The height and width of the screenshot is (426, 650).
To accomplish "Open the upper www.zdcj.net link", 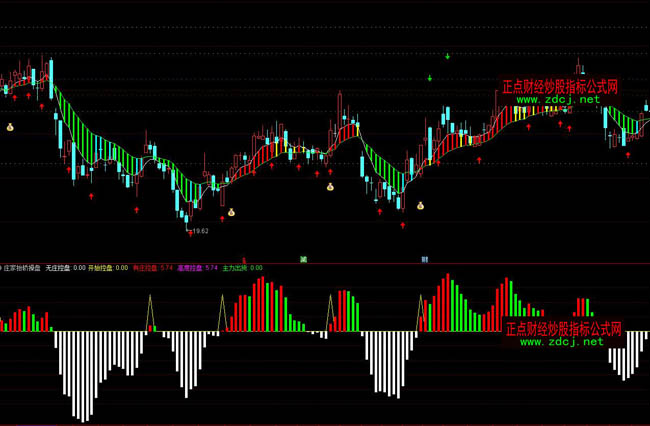I will coord(558,100).
